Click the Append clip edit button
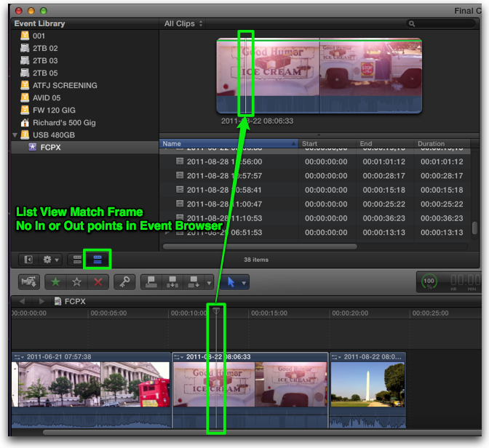The height and width of the screenshot is (448, 489). [194, 282]
